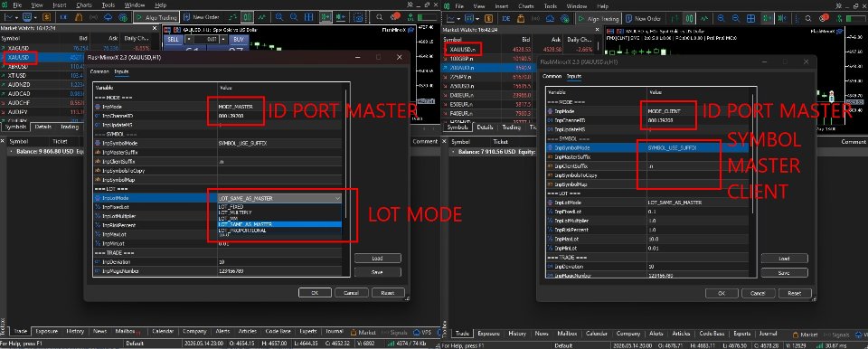The width and height of the screenshot is (868, 349).
Task: Increase lot volume arrow on the chart trade panel
Action: [x=223, y=40]
